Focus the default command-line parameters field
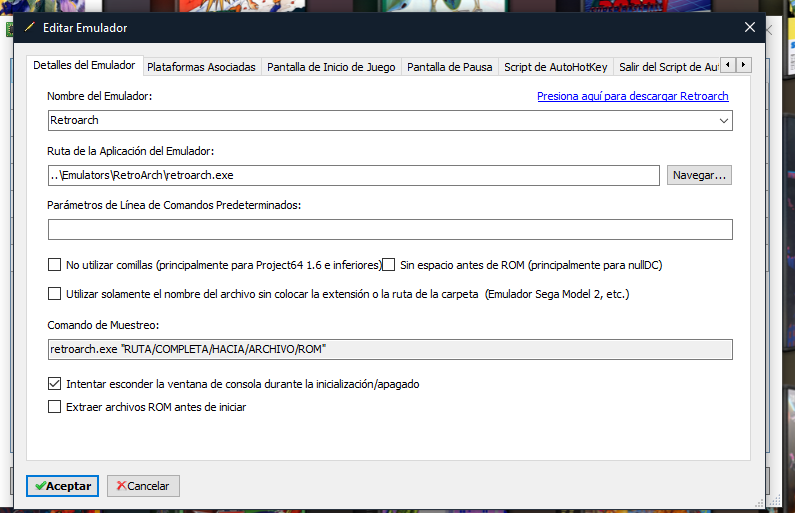This screenshot has height=513, width=795. click(x=390, y=230)
